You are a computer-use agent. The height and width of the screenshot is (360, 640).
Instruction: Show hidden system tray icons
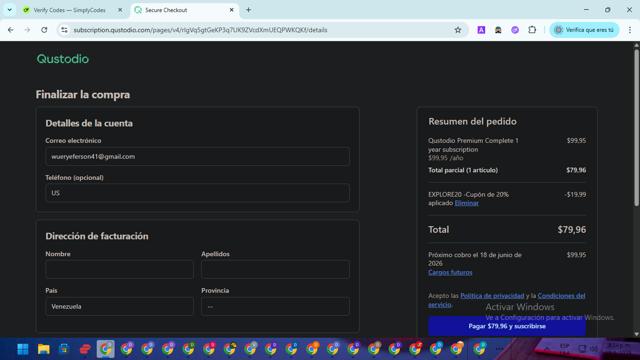pyautogui.click(x=546, y=348)
